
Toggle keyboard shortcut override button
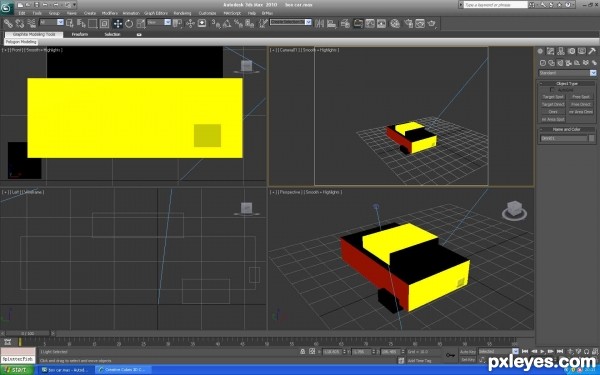coord(202,23)
